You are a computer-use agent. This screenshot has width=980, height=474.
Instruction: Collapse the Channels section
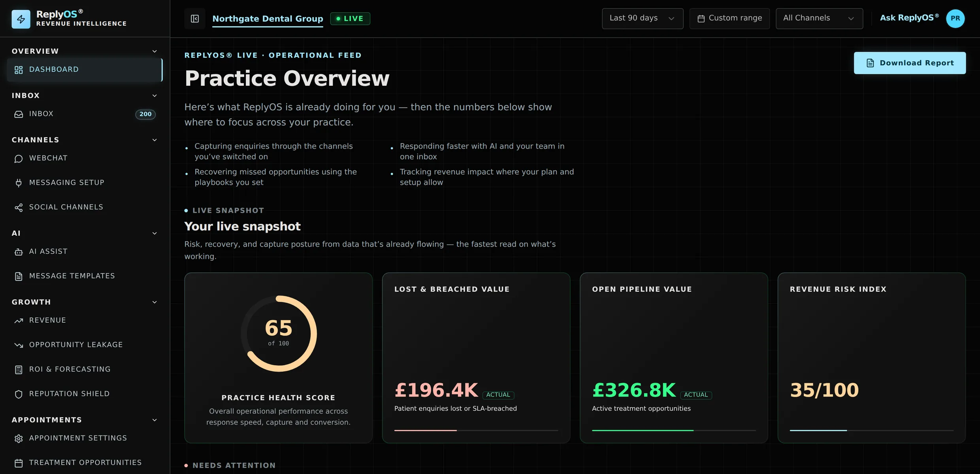(155, 140)
